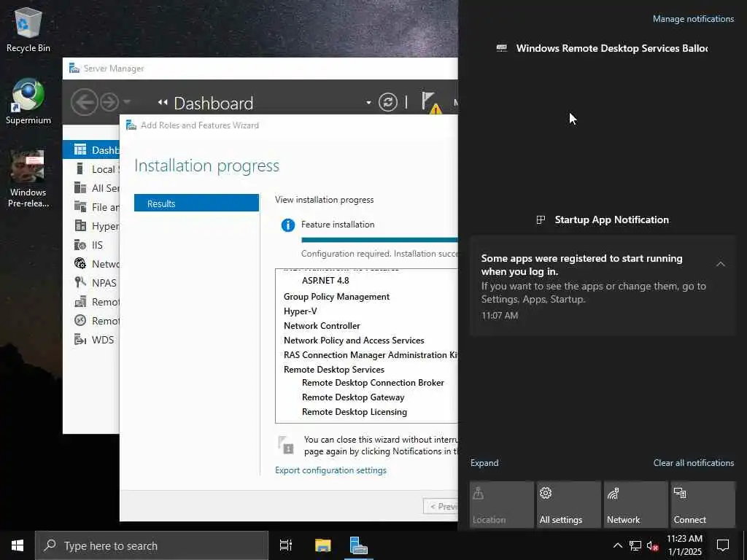The width and height of the screenshot is (747, 560).
Task: Open Windows Start menu
Action: (18, 545)
